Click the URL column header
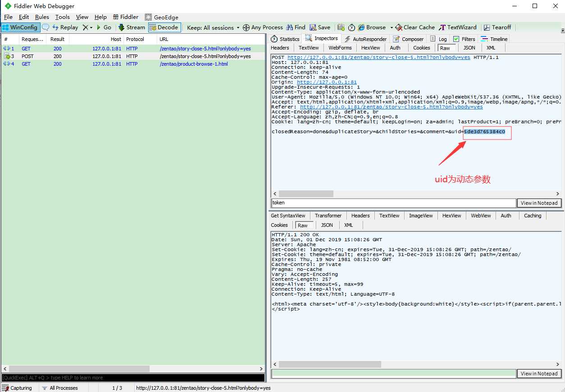This screenshot has height=392, width=565. point(211,39)
